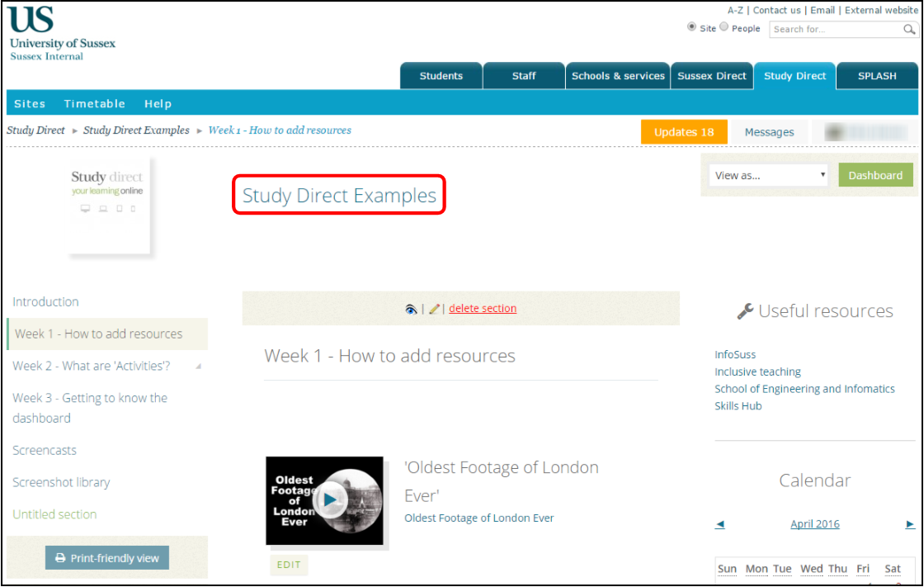Select the People radio button
The height and width of the screenshot is (587, 924).
coord(724,27)
